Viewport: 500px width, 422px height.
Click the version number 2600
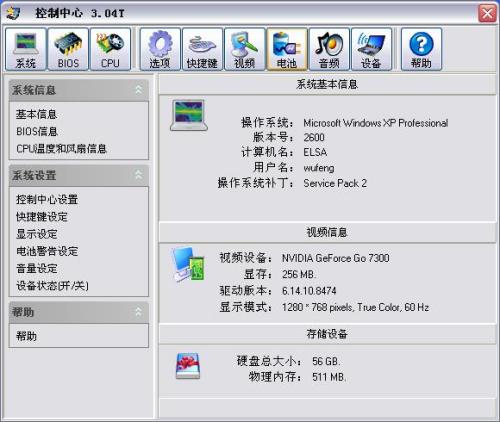314,137
